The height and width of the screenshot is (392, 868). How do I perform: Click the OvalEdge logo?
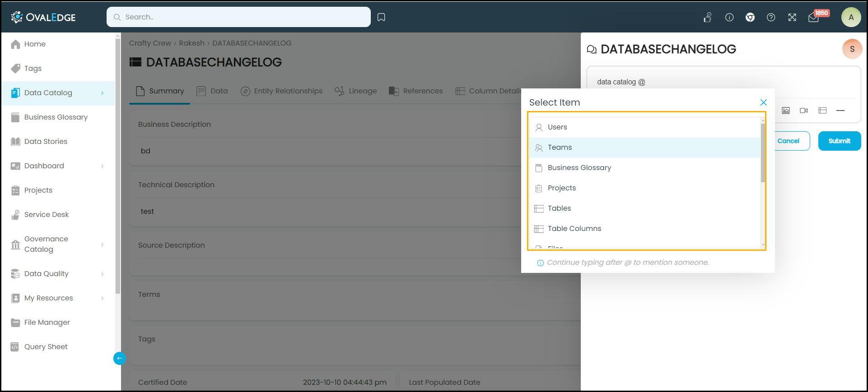[43, 17]
